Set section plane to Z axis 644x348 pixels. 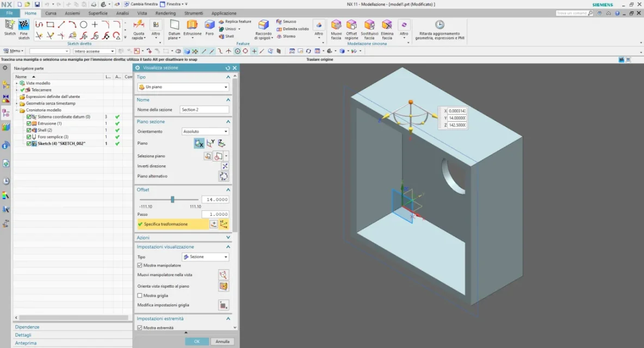pyautogui.click(x=221, y=143)
